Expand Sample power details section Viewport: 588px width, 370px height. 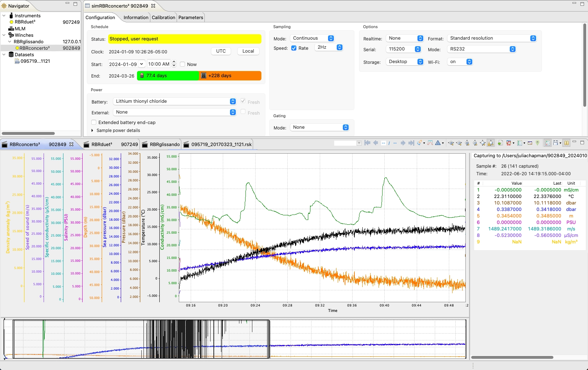92,131
